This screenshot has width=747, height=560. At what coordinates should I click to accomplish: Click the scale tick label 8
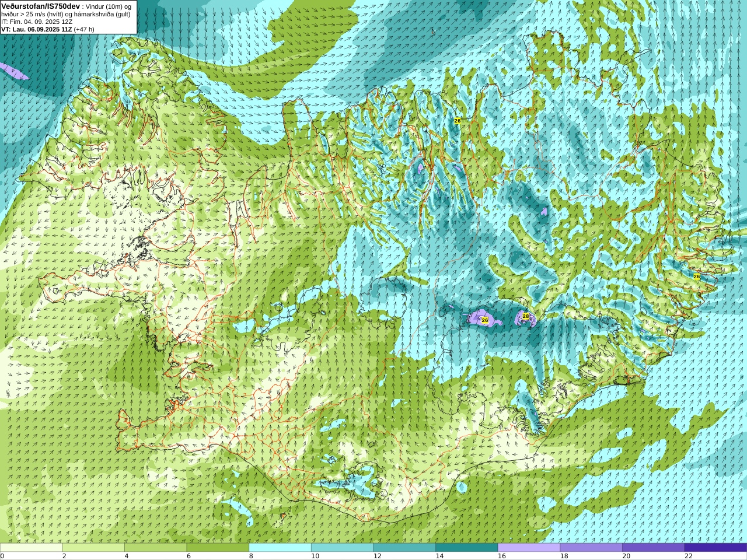point(251,556)
